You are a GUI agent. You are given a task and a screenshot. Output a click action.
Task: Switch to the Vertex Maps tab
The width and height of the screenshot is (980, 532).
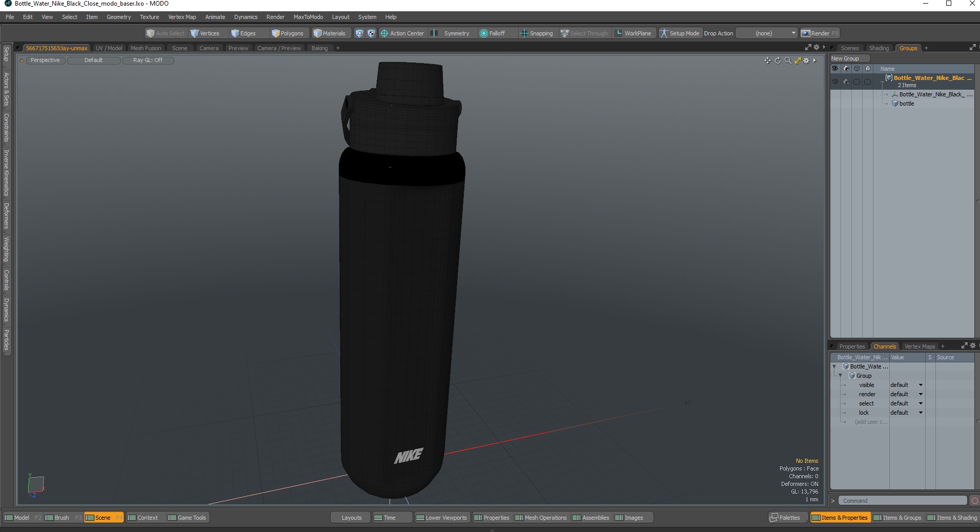pos(920,346)
